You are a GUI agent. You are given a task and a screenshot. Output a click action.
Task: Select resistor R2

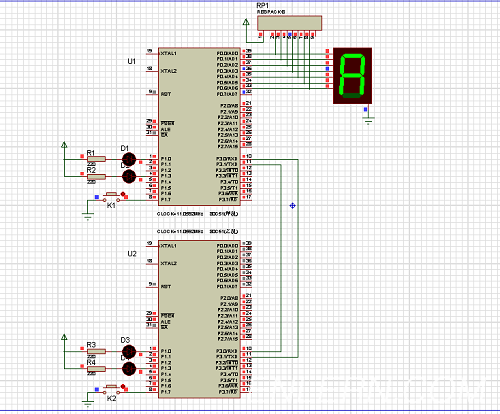tap(96, 177)
